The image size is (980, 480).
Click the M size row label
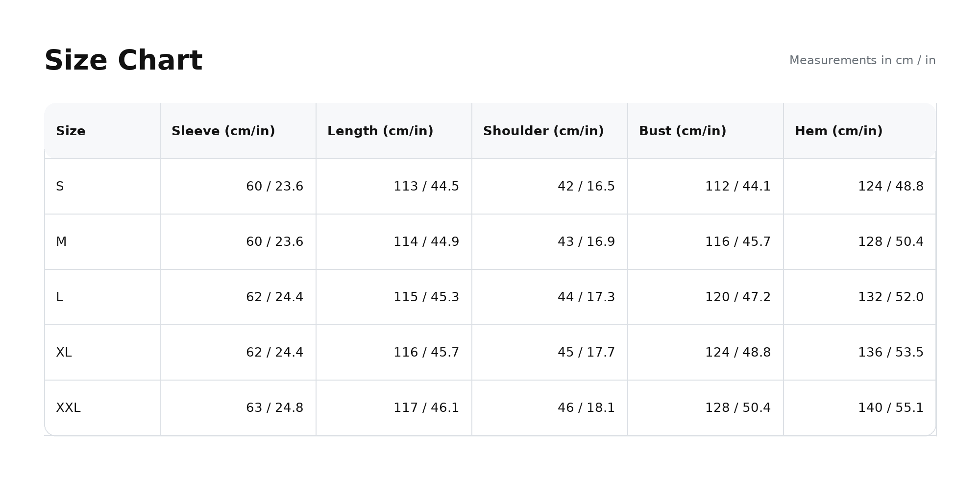pos(61,242)
